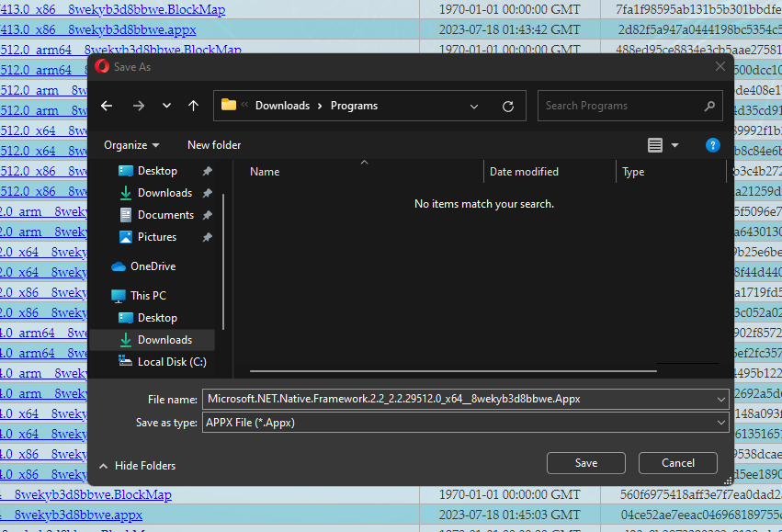Select Pictures in navigation pane

(156, 237)
